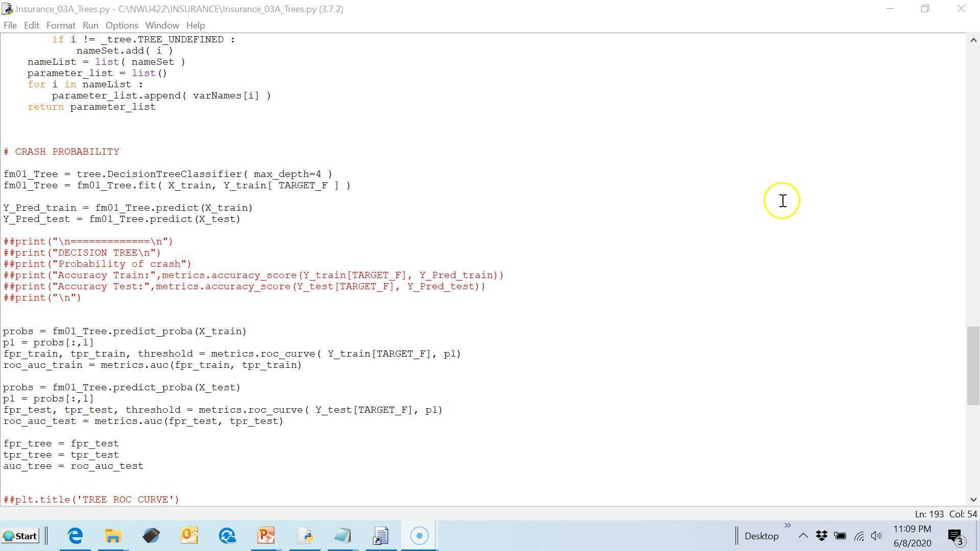This screenshot has width=980, height=551.
Task: Click the Start button
Action: (20, 536)
